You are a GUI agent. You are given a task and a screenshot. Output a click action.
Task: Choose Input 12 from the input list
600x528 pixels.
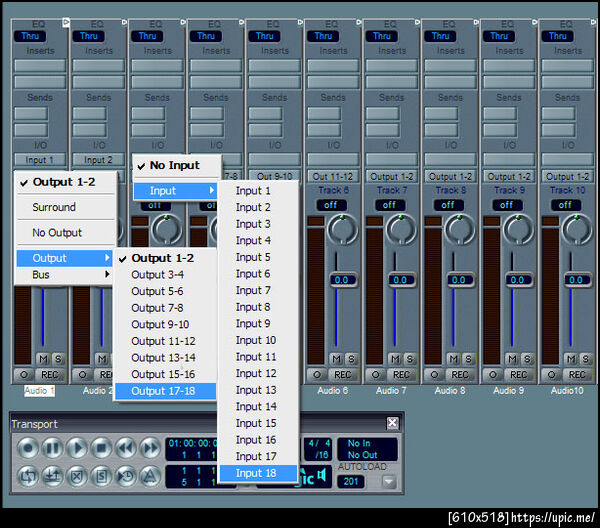(x=256, y=373)
